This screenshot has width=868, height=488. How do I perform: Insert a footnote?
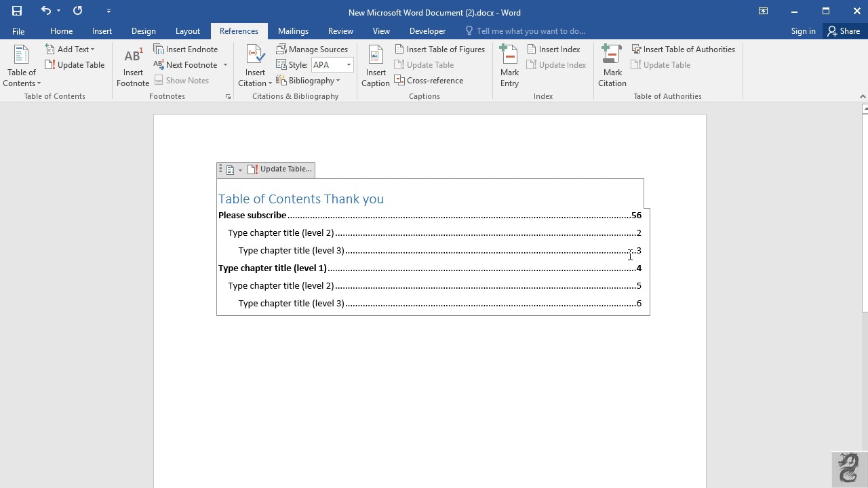[133, 67]
